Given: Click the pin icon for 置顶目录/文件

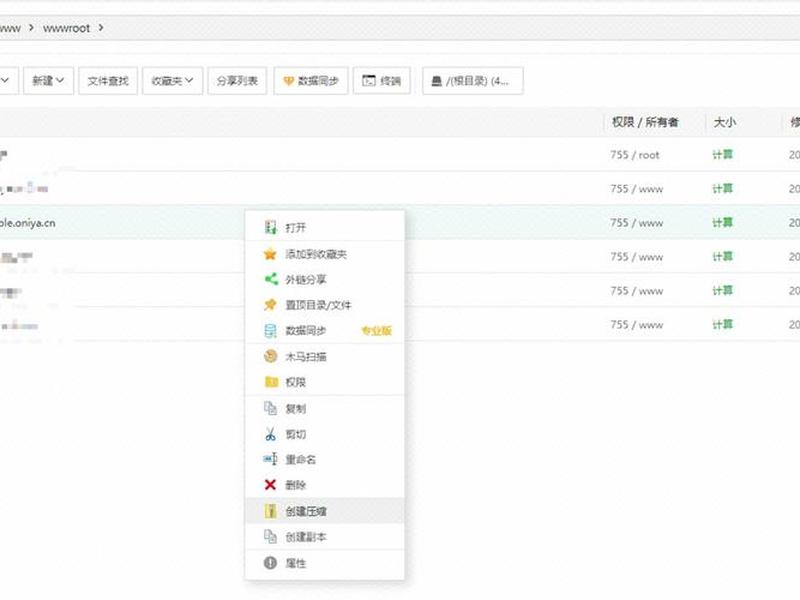Looking at the screenshot, I should point(270,305).
